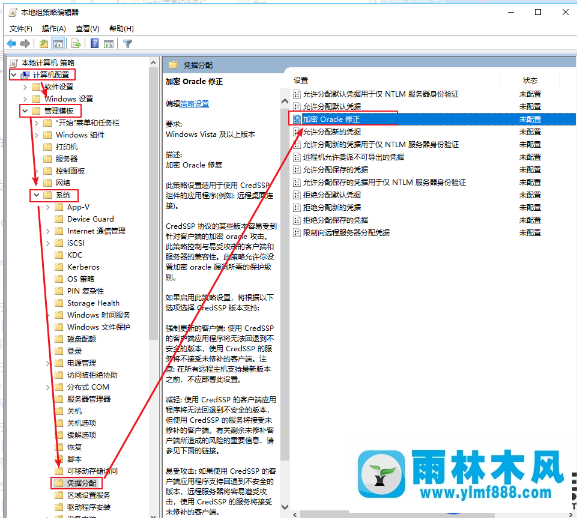Select the 可移动存储访问 tree item
Image resolution: width=577 pixels, height=518 pixels.
pyautogui.click(x=92, y=471)
